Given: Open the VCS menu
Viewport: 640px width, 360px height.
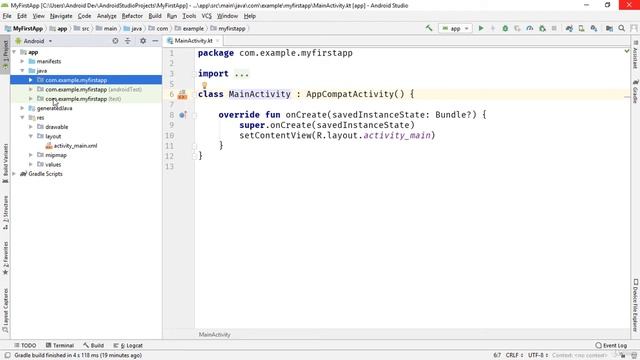Looking at the screenshot, I should [207, 16].
